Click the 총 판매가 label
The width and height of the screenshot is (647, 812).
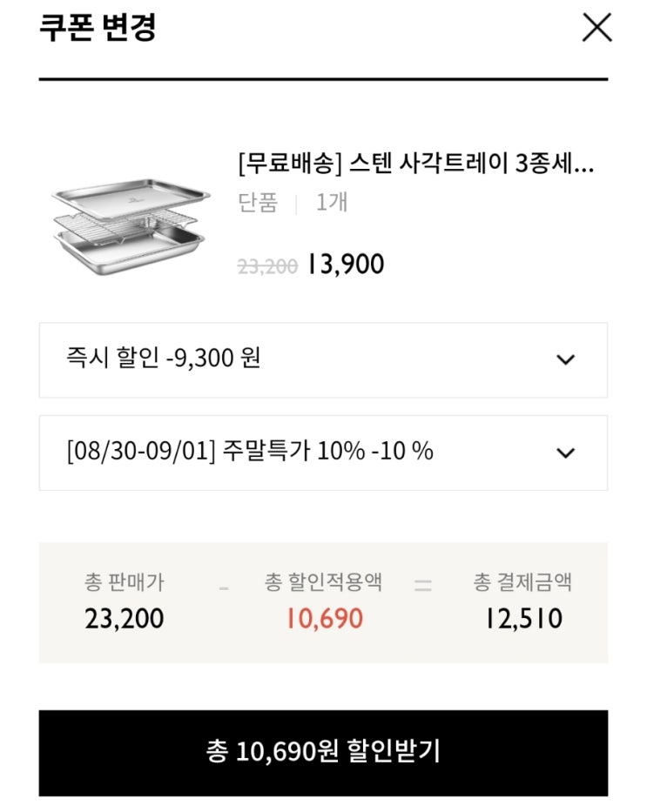click(x=124, y=582)
